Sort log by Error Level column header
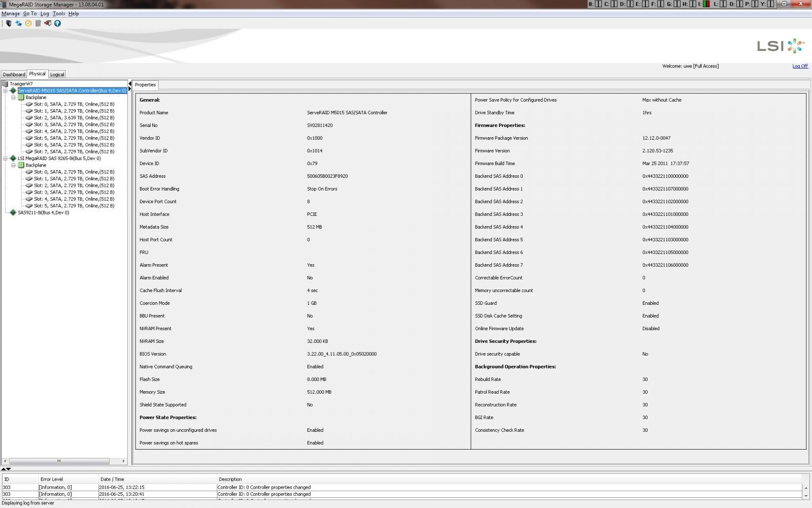812x508 pixels. pos(68,479)
